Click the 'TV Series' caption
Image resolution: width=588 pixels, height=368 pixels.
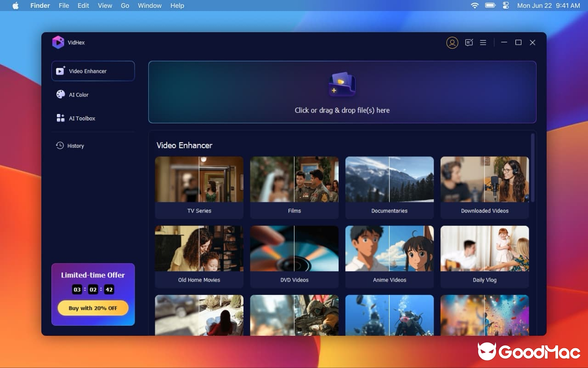click(x=199, y=211)
